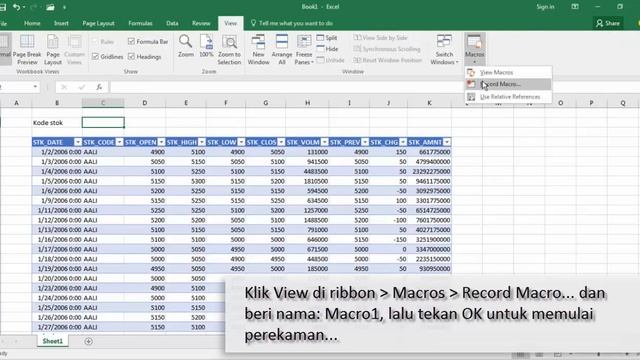The width and height of the screenshot is (640, 360).
Task: Click the date cell 1/19/2006 0:00
Action: (x=57, y=269)
